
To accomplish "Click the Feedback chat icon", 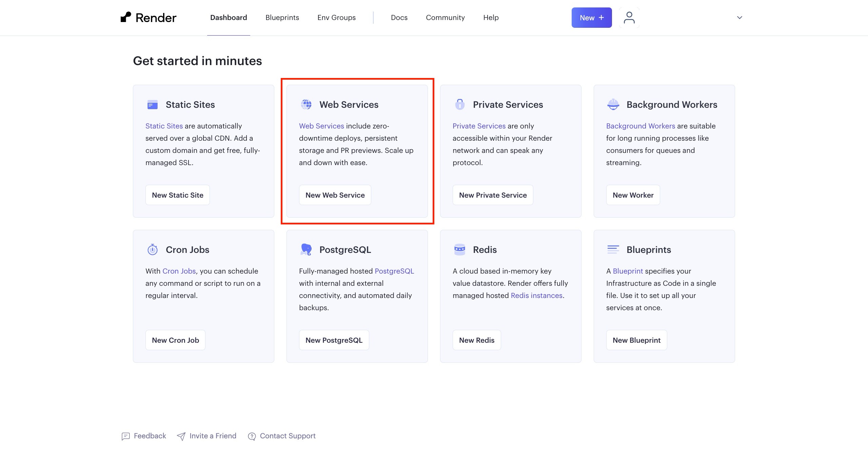I will (125, 436).
